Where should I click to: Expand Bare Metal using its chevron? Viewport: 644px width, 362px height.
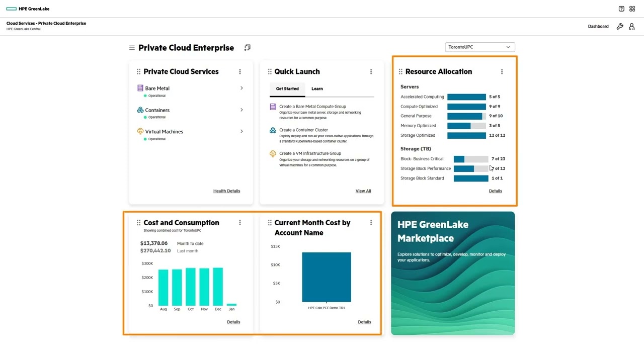[x=242, y=88]
